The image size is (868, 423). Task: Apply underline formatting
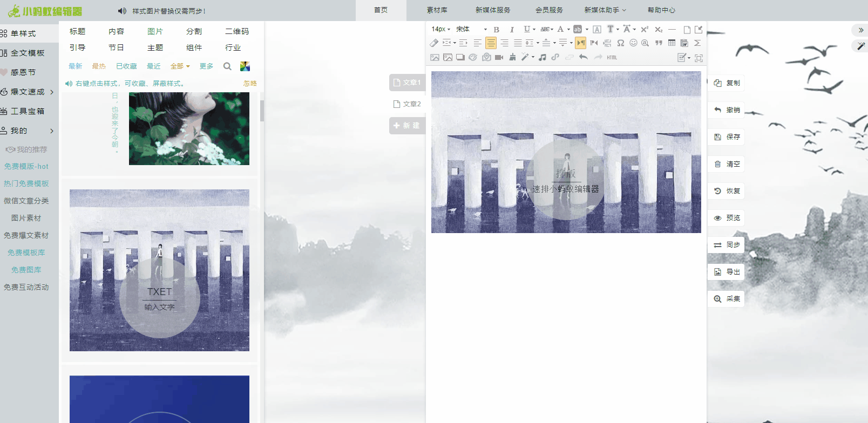[x=527, y=29]
